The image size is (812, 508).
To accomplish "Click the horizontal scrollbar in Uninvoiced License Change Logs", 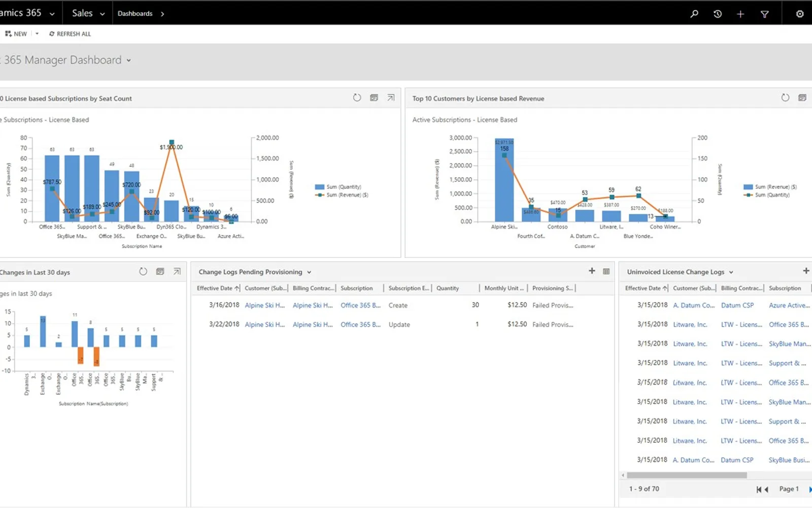I will 687,475.
